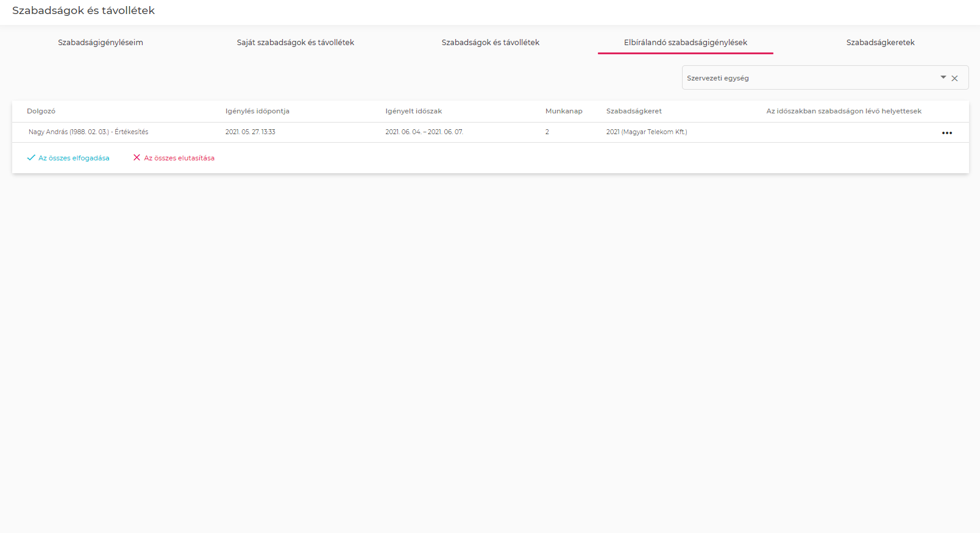
Task: Click the Munkanap column header
Action: (564, 112)
